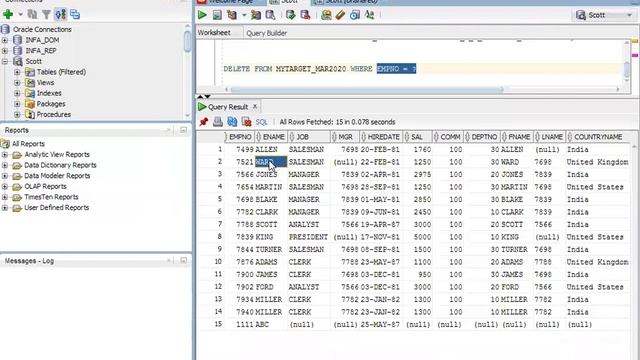Viewport: 640px width, 360px height.
Task: Click the Rollback icon
Action: (305, 15)
